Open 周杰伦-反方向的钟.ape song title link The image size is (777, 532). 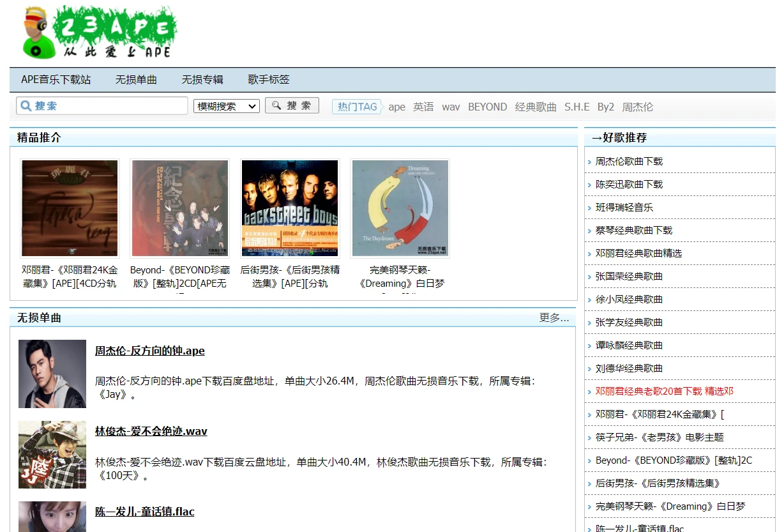tap(150, 351)
